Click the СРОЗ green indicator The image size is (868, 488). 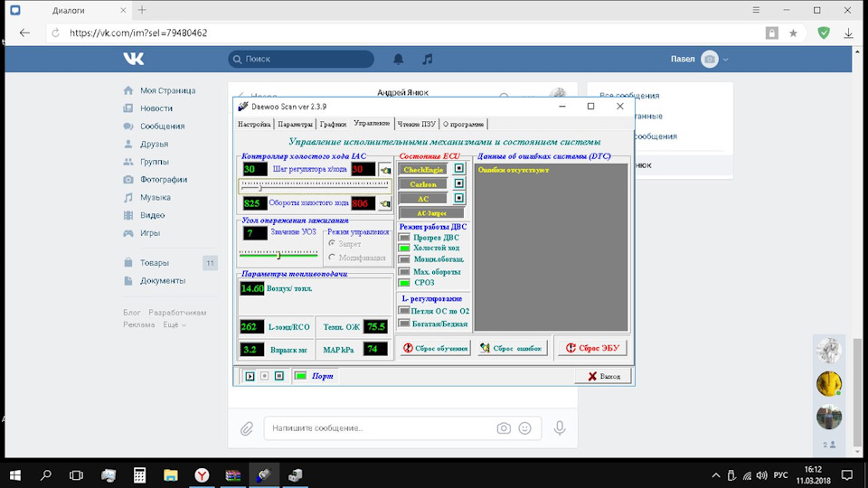(x=405, y=283)
